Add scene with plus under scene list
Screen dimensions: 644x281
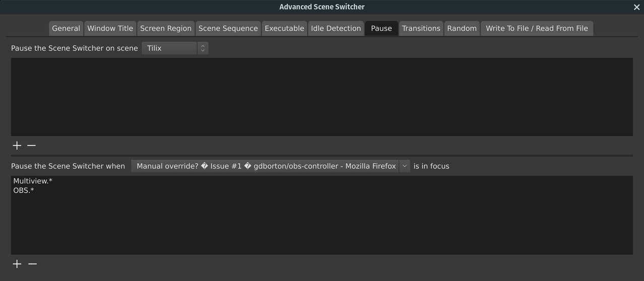17,146
